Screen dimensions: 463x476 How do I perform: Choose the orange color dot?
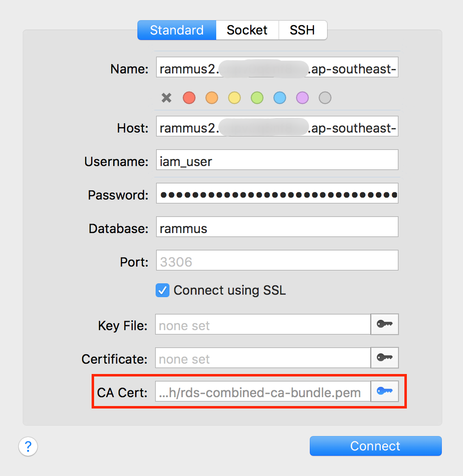click(x=212, y=98)
